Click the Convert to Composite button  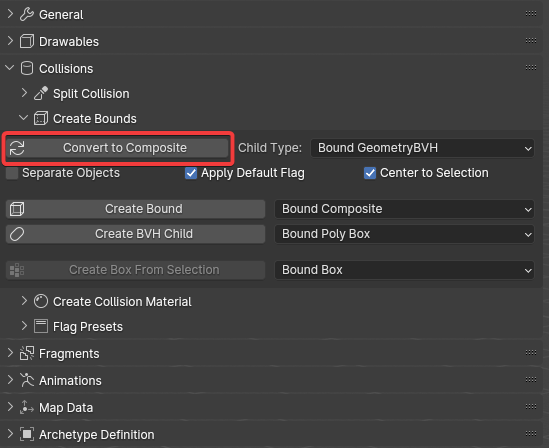pos(118,148)
